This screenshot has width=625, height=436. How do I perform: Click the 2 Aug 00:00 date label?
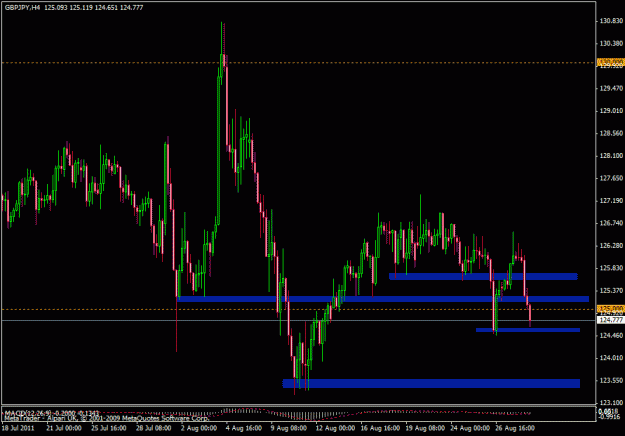(199, 428)
